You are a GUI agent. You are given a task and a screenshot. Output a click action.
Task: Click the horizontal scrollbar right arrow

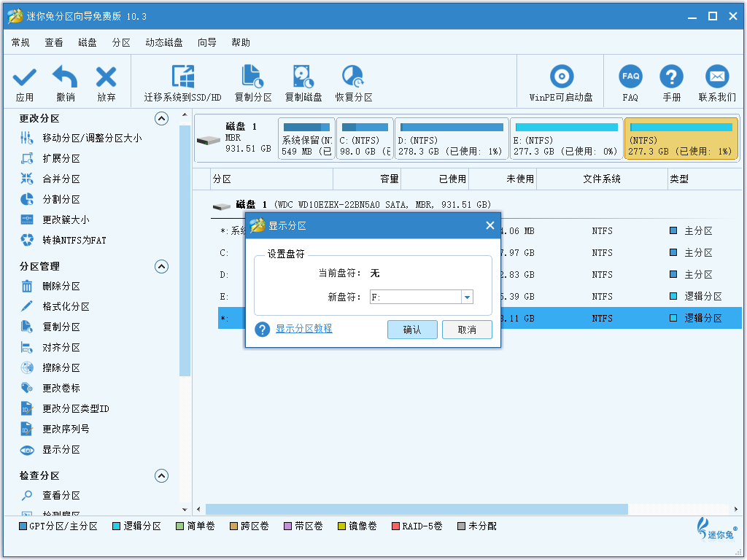click(x=737, y=509)
